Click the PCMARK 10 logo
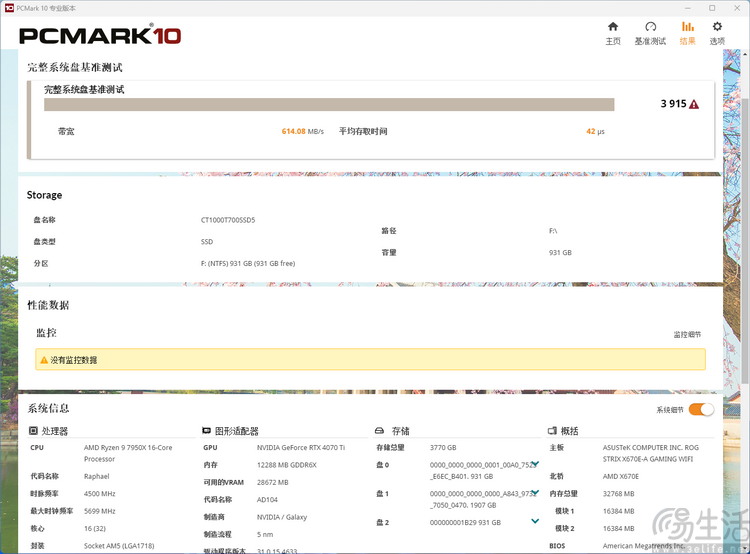Viewport: 750px width, 554px height. pos(100,35)
